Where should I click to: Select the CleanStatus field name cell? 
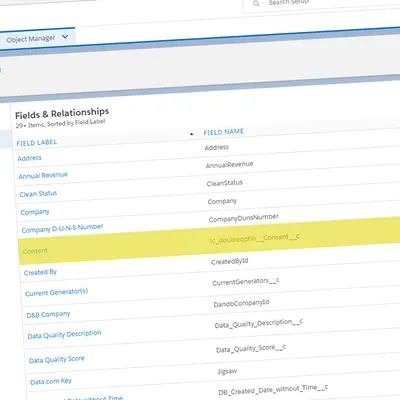click(x=225, y=183)
